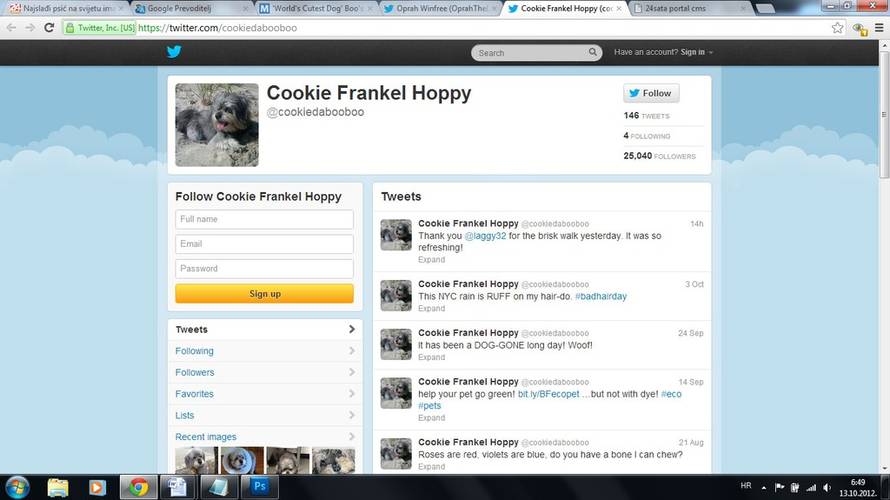The image size is (890, 500).
Task: Expand the #badhairday tweet
Action: pos(431,308)
